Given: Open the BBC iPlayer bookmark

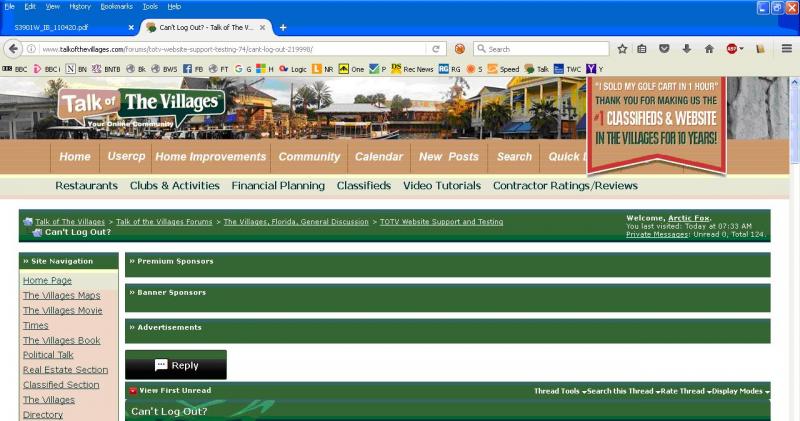Looking at the screenshot, I should coord(46,69).
